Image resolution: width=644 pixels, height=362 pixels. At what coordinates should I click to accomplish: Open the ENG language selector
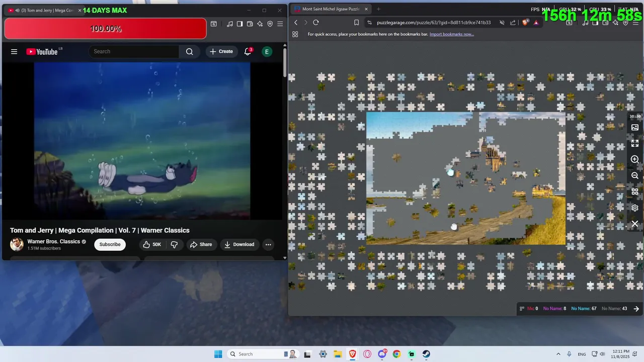(582, 354)
